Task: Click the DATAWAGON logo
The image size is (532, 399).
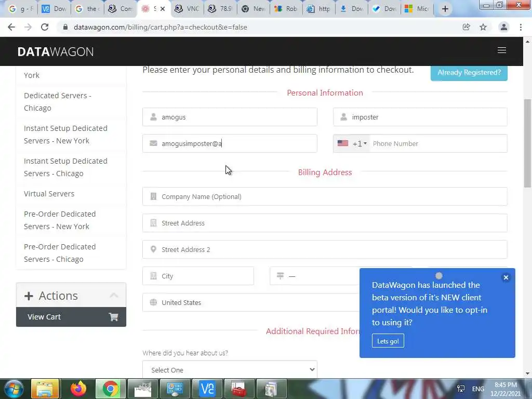Action: coord(56,51)
